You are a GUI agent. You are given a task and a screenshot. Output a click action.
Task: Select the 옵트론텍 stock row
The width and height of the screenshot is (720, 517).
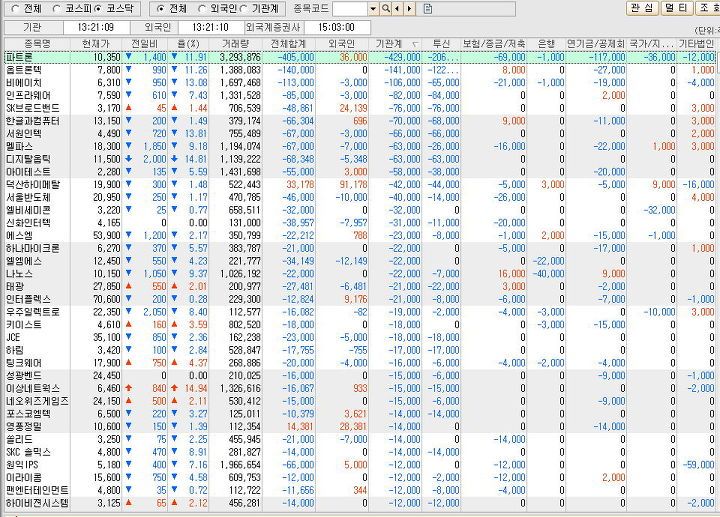click(x=360, y=70)
